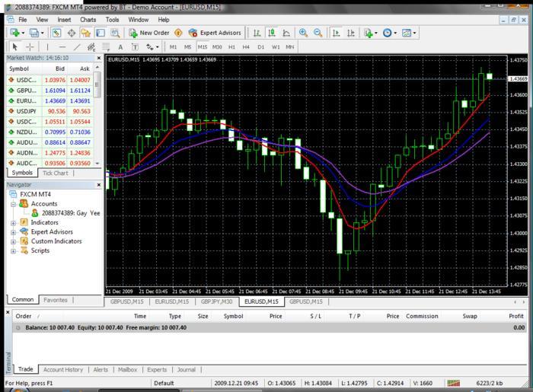Open the Tick Chart tab
The height and width of the screenshot is (392, 533).
click(x=56, y=173)
